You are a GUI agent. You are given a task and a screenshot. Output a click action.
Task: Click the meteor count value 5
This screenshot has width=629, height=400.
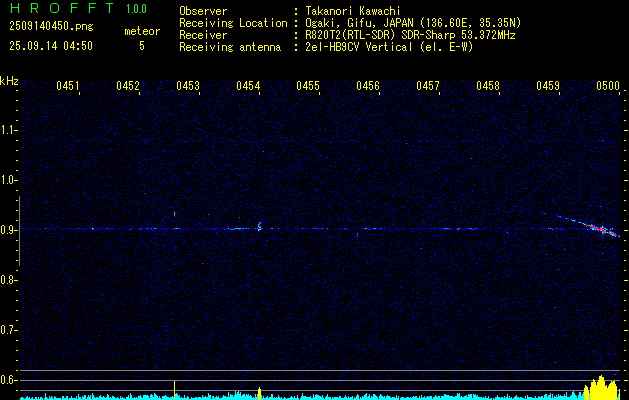(141, 45)
